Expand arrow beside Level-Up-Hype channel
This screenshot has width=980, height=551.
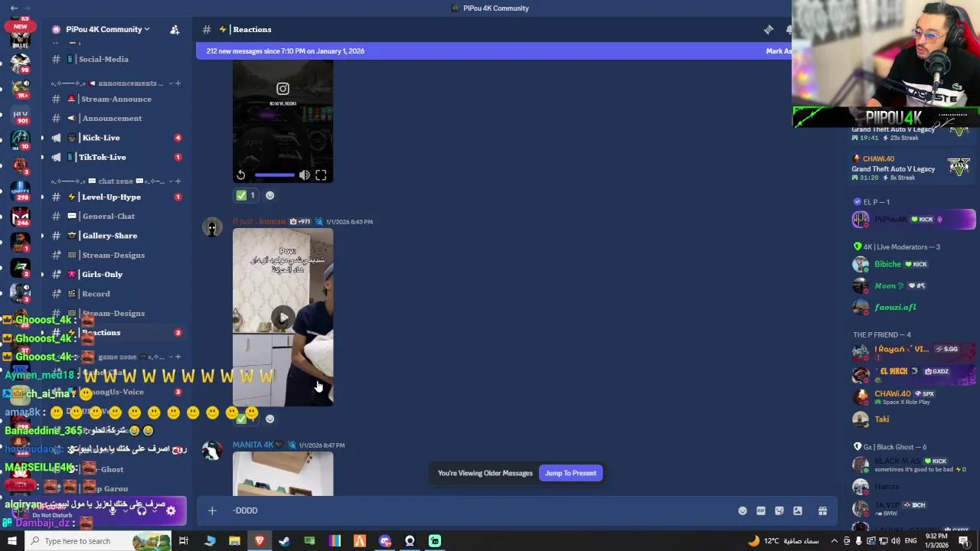click(x=42, y=197)
